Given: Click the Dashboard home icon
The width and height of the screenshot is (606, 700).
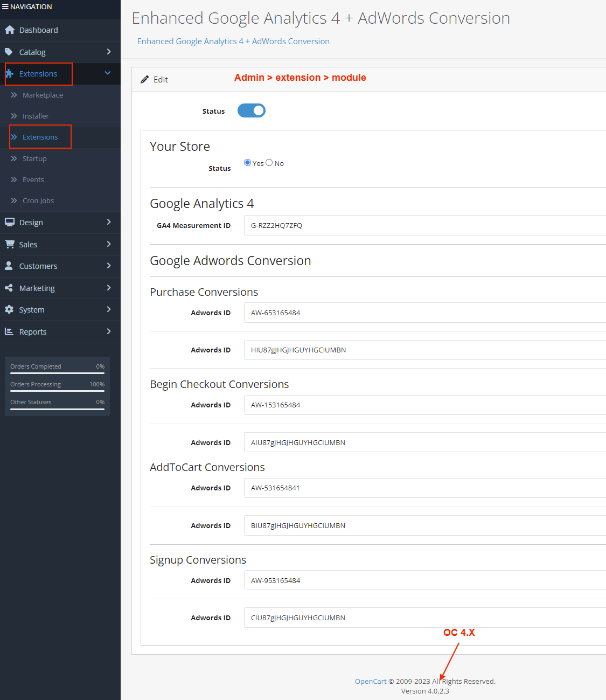Looking at the screenshot, I should click(x=10, y=30).
